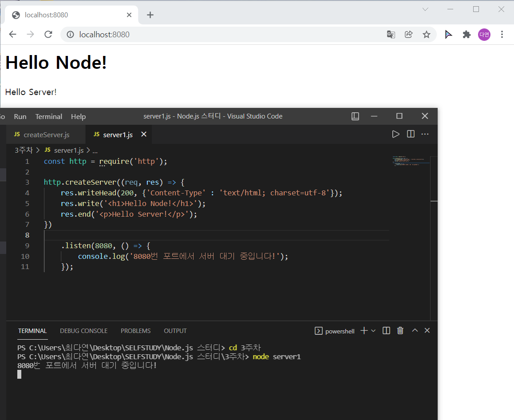514x420 pixels.
Task: Create a new terminal with plus icon
Action: [x=364, y=330]
